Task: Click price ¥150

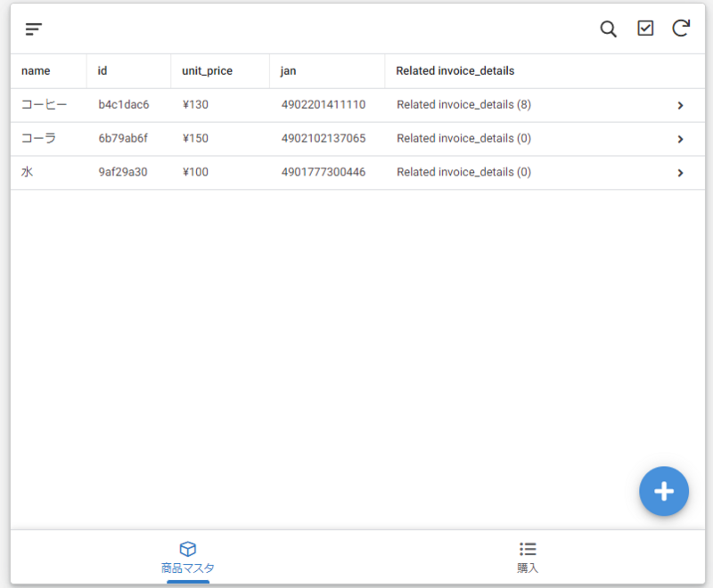Action: pyautogui.click(x=195, y=138)
